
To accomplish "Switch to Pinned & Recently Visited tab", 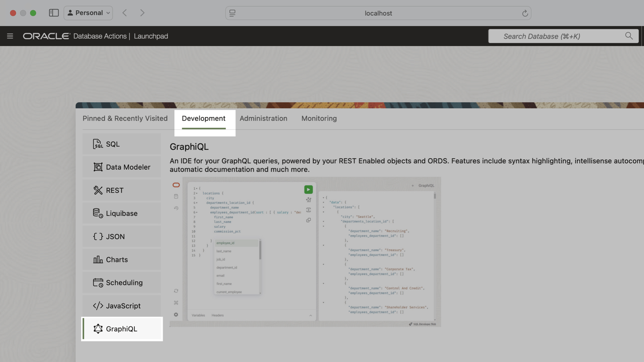I will [x=125, y=118].
